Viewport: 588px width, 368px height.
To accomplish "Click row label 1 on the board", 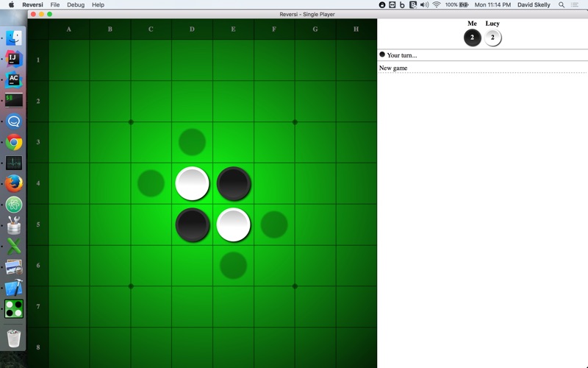I will point(38,60).
